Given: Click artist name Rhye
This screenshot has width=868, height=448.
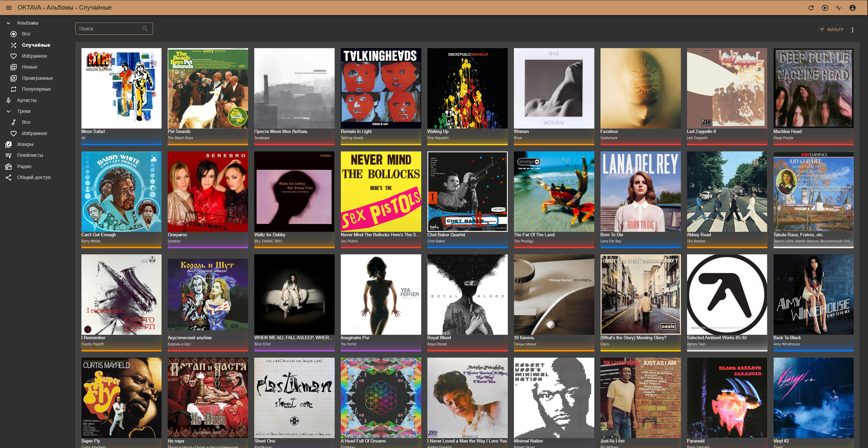Looking at the screenshot, I should coord(518,138).
